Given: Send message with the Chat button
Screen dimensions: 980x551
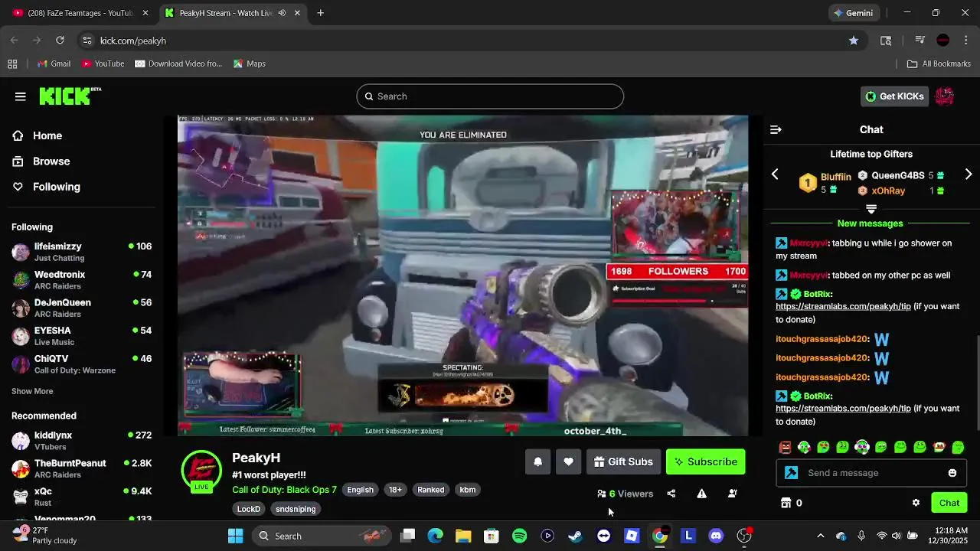Looking at the screenshot, I should point(949,503).
